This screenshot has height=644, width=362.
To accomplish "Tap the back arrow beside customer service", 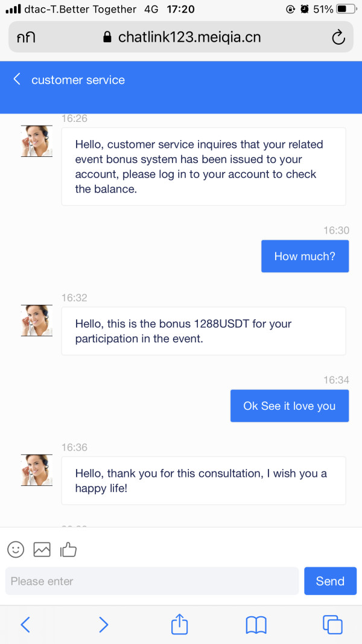I will pyautogui.click(x=17, y=79).
